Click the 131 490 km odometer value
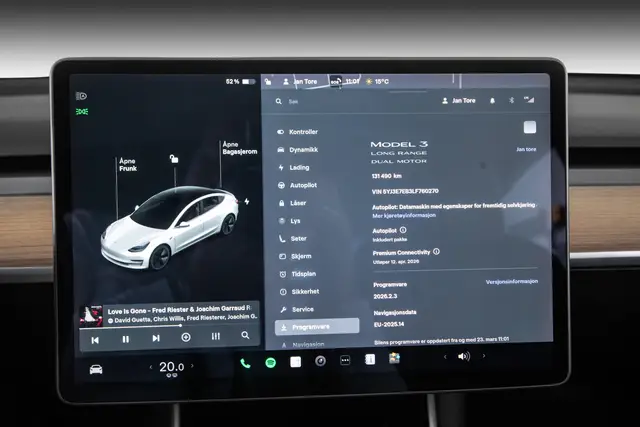The width and height of the screenshot is (640, 427). coord(387,176)
